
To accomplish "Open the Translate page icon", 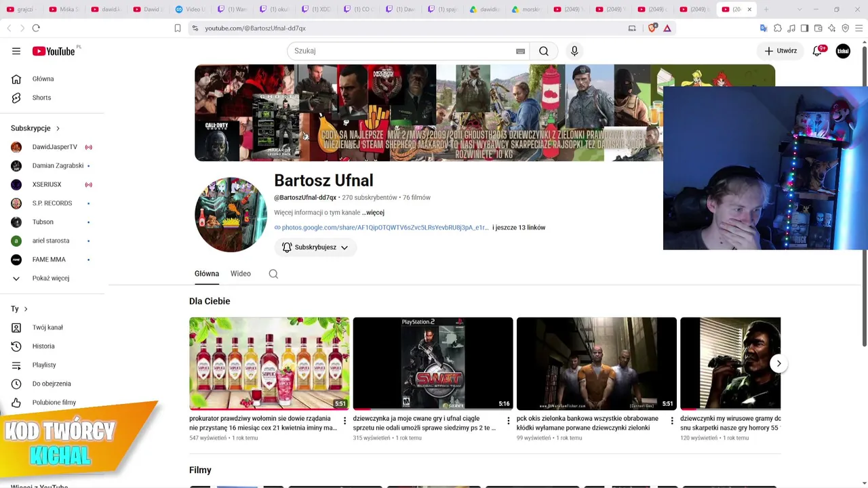I will pos(764,28).
